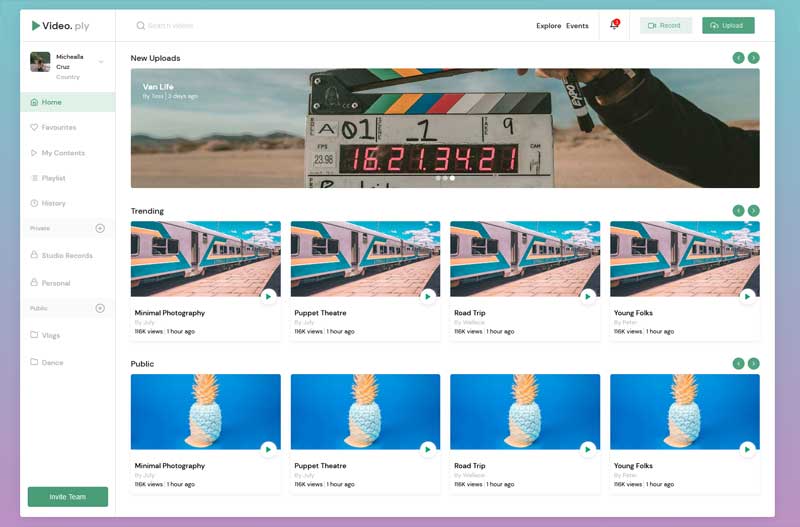This screenshot has height=527, width=800.
Task: Click the home icon in sidebar
Action: (x=34, y=102)
